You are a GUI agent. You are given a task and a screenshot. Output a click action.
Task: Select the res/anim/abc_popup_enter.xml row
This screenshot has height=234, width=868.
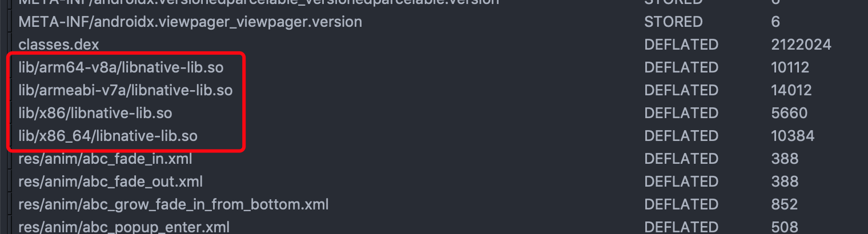124,227
